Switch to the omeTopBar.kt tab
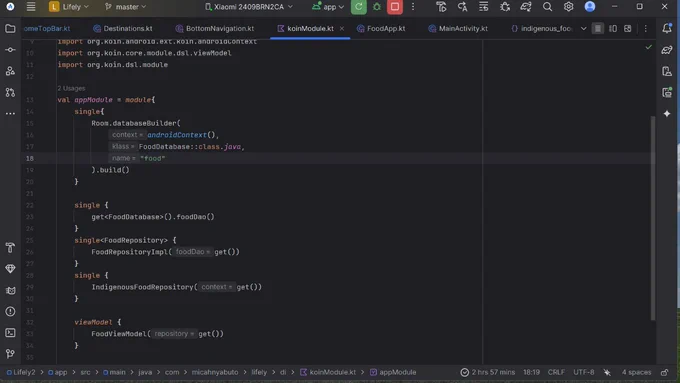Image resolution: width=680 pixels, height=383 pixels. tap(47, 29)
